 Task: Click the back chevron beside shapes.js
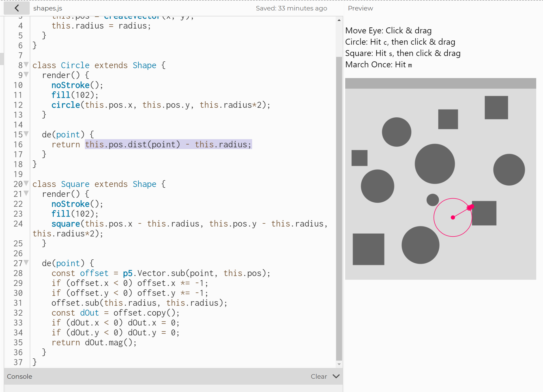pyautogui.click(x=17, y=8)
